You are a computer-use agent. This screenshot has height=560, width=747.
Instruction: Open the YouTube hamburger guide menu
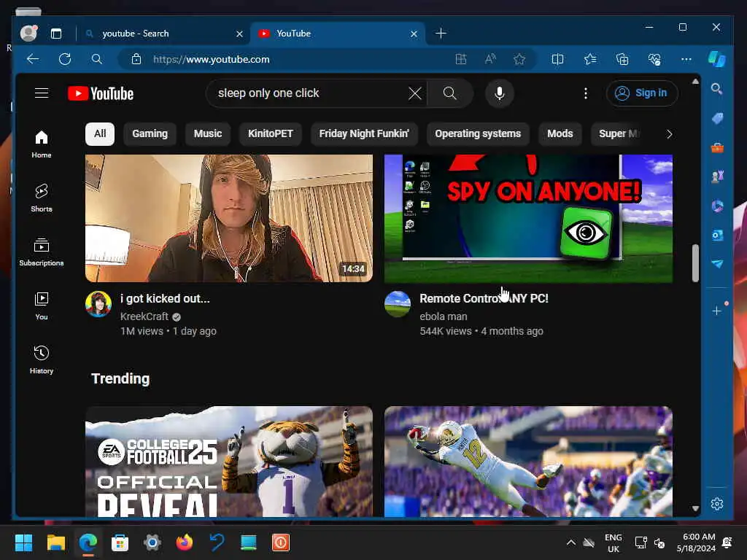42,93
